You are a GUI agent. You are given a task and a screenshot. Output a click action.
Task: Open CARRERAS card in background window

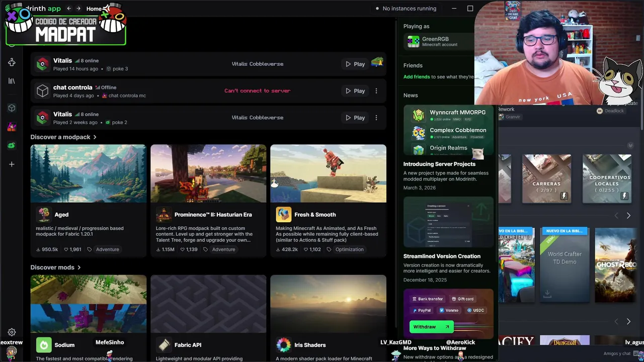point(546,178)
